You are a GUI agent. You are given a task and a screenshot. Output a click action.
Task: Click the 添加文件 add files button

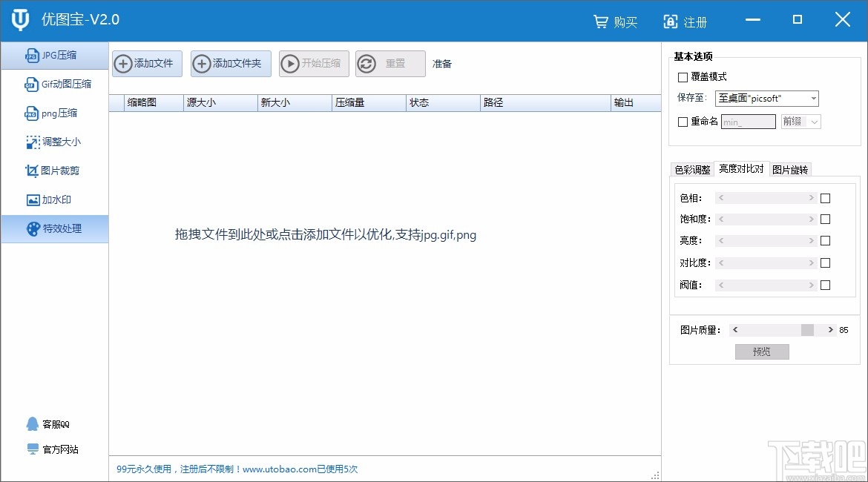(146, 63)
